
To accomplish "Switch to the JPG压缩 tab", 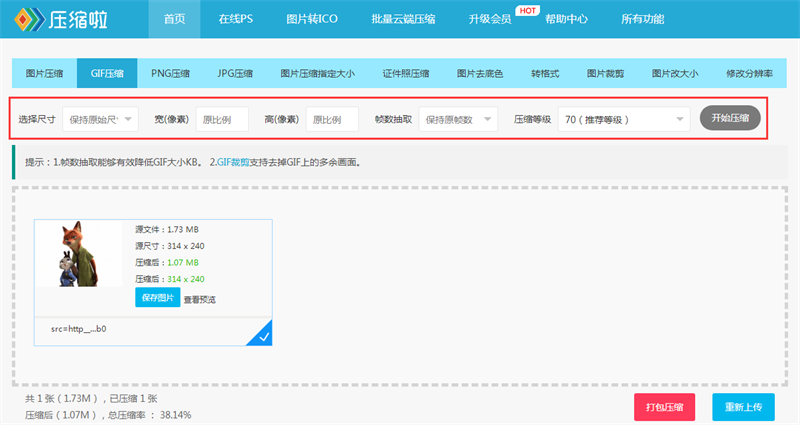I will (x=235, y=73).
